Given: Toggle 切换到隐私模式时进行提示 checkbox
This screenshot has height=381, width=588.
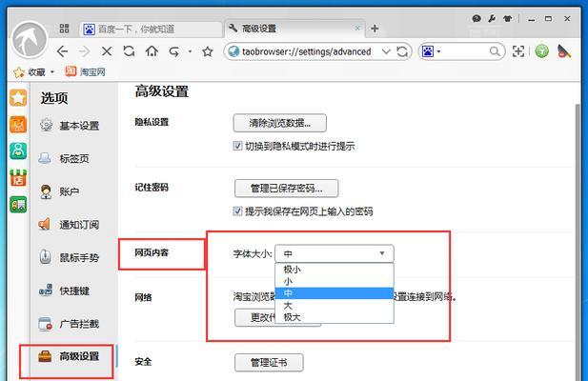Looking at the screenshot, I should pos(237,146).
